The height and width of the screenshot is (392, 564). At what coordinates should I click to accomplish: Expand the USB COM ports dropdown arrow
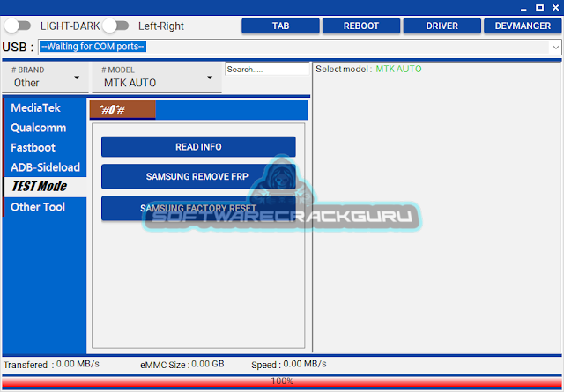[x=556, y=47]
